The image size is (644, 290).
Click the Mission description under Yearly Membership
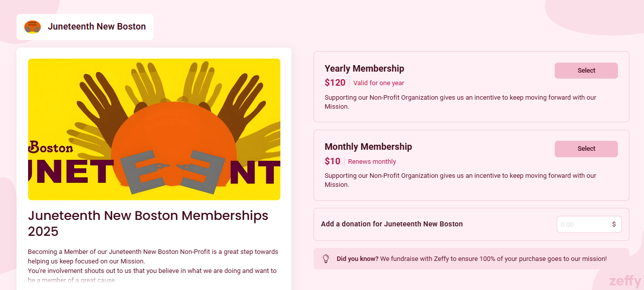(x=460, y=102)
